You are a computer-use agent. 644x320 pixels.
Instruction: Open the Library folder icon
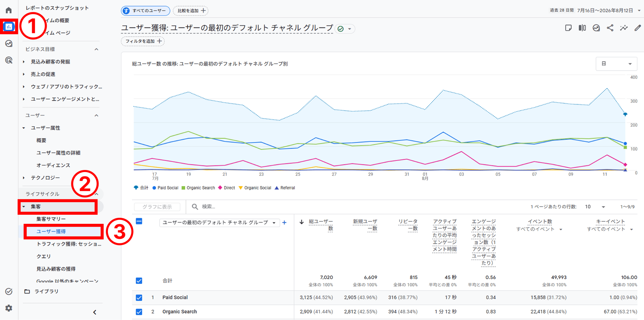click(27, 291)
